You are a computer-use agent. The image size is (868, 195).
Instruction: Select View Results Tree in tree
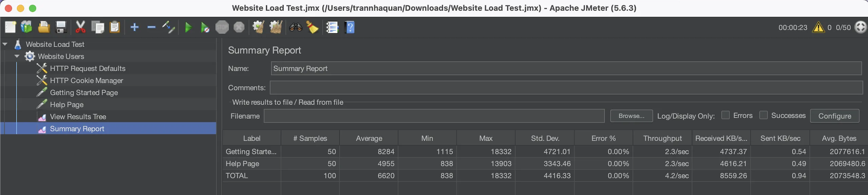[78, 117]
